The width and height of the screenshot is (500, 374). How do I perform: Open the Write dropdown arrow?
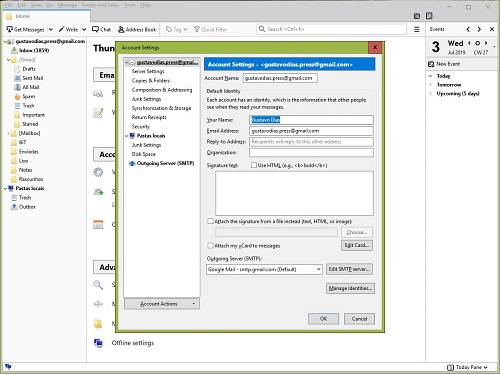[84, 29]
